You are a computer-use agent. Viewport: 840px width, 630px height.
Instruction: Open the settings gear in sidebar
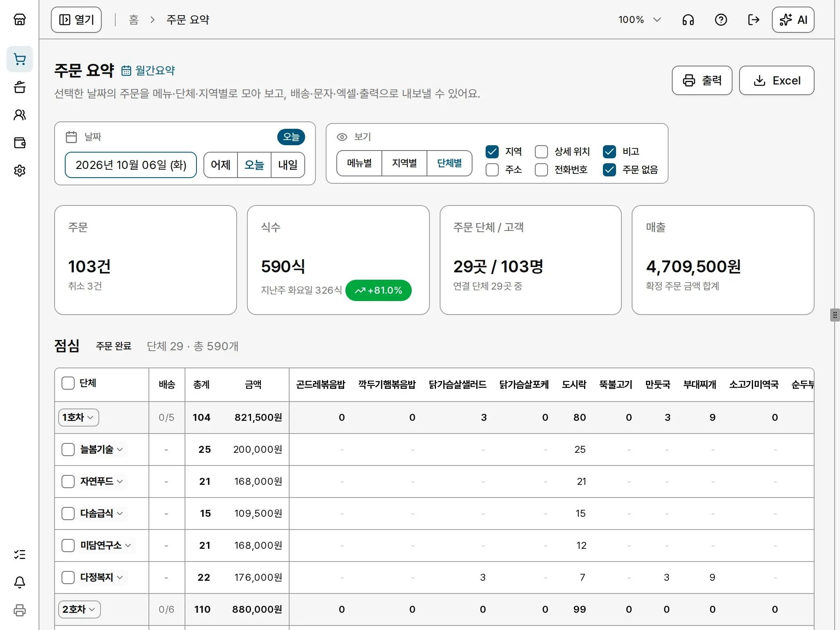pyautogui.click(x=20, y=171)
